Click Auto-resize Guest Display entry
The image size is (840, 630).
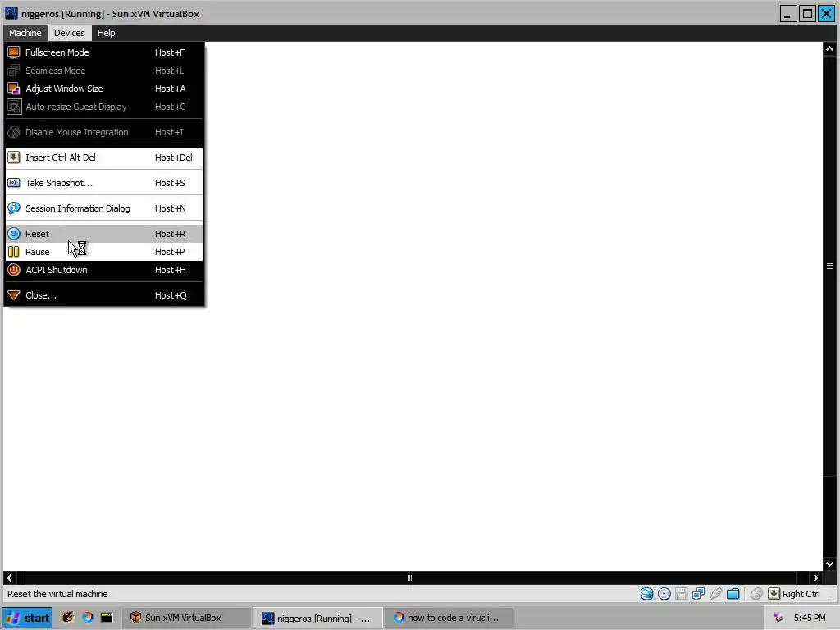click(104, 107)
